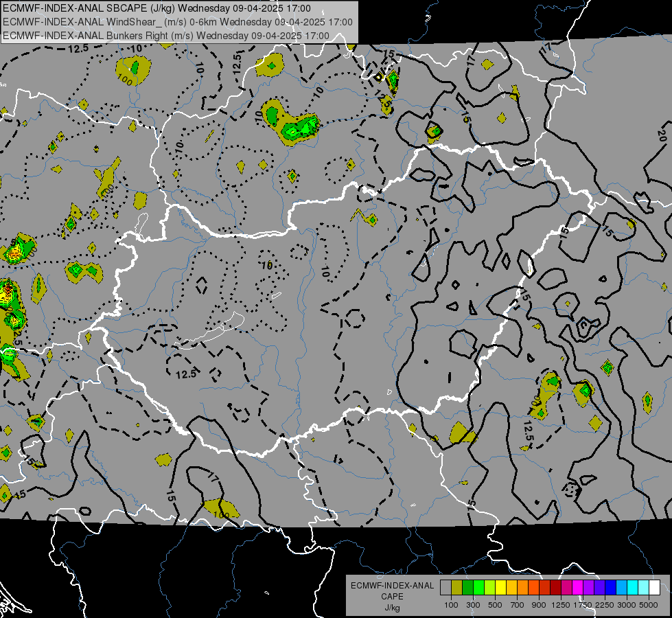Click the ECMWF-INDEX-ANAL legend title
This screenshot has width=672, height=618.
pos(392,586)
